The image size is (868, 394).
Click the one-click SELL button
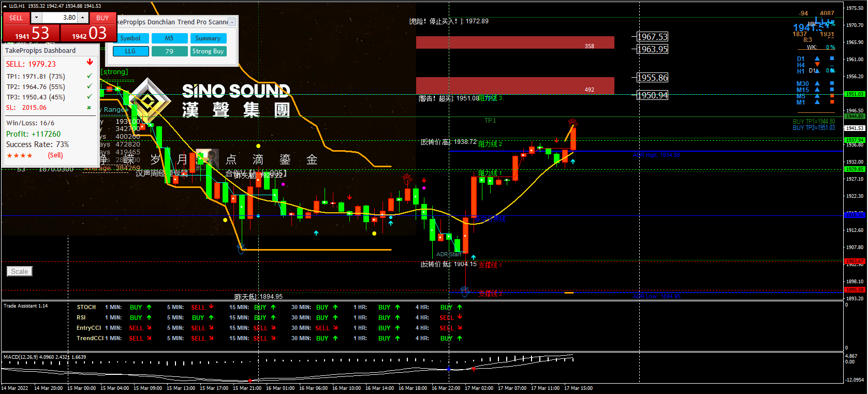point(16,18)
